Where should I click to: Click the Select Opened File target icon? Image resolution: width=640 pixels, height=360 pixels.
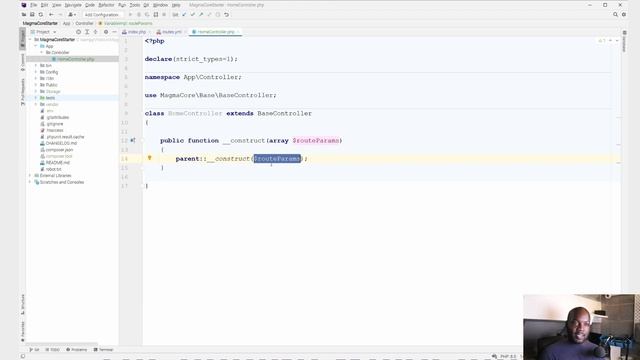click(x=78, y=32)
